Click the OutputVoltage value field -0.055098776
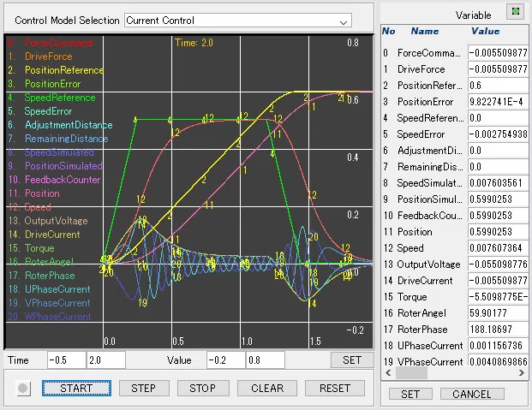532x410 pixels. 498,264
